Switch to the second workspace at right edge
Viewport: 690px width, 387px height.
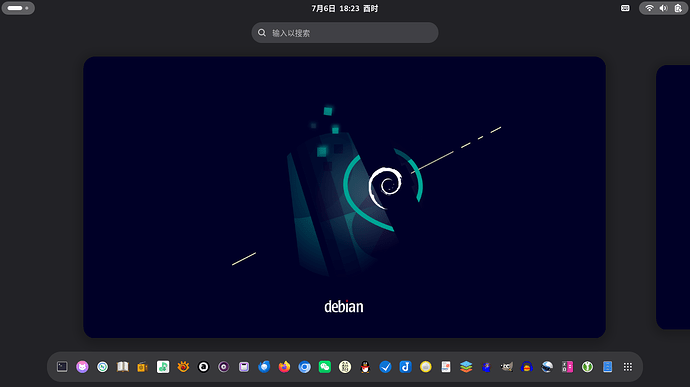pyautogui.click(x=673, y=197)
